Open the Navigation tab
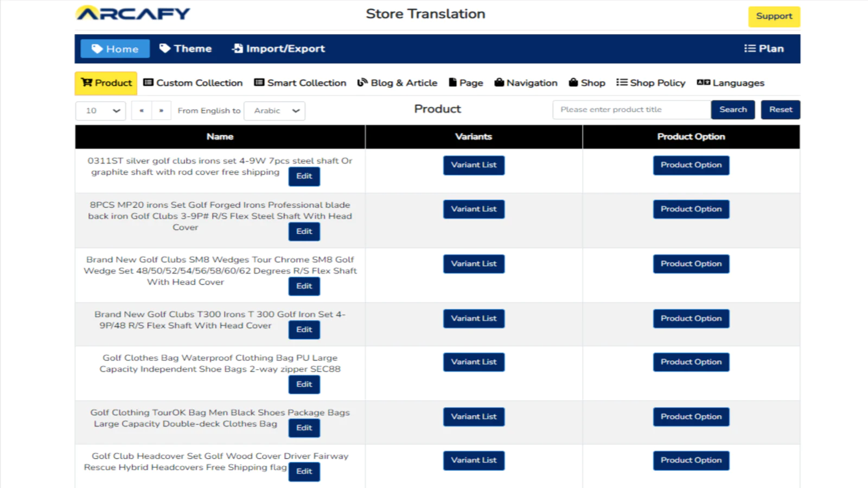868x488 pixels. point(526,83)
